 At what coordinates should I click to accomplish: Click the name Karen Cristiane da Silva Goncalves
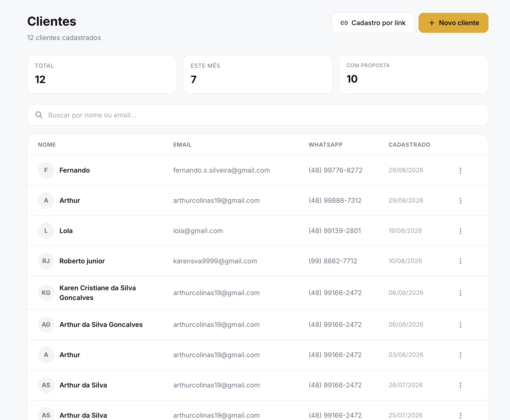98,293
